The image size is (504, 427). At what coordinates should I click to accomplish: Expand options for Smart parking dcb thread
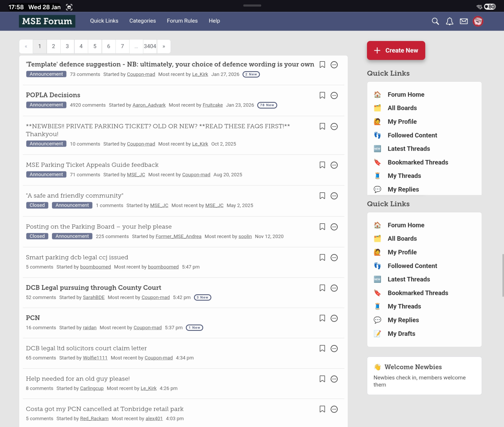tap(334, 258)
